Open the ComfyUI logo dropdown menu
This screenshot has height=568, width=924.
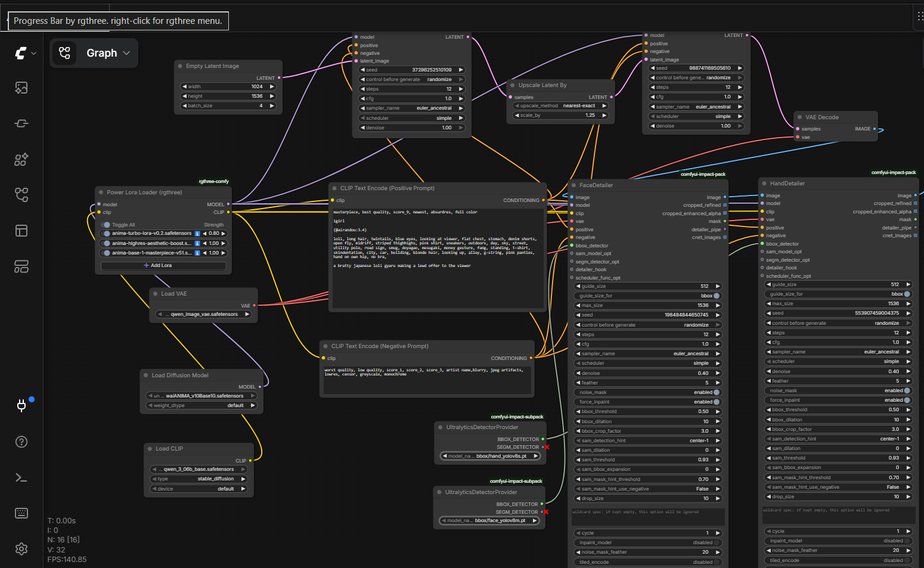25,53
